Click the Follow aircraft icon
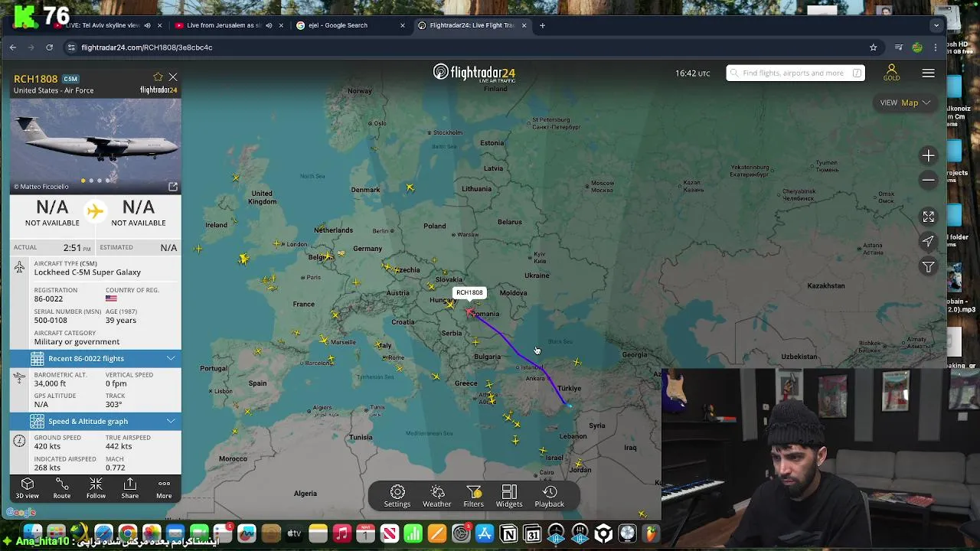The height and width of the screenshot is (551, 980). click(x=96, y=488)
